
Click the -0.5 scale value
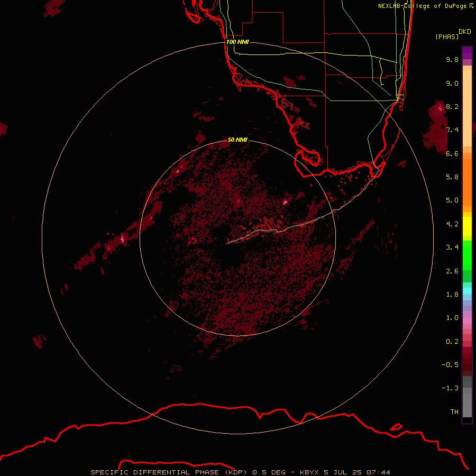pos(450,364)
